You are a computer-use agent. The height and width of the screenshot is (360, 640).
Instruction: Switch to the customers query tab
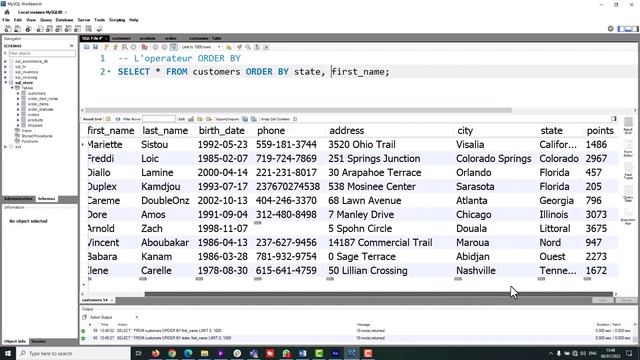(121, 38)
